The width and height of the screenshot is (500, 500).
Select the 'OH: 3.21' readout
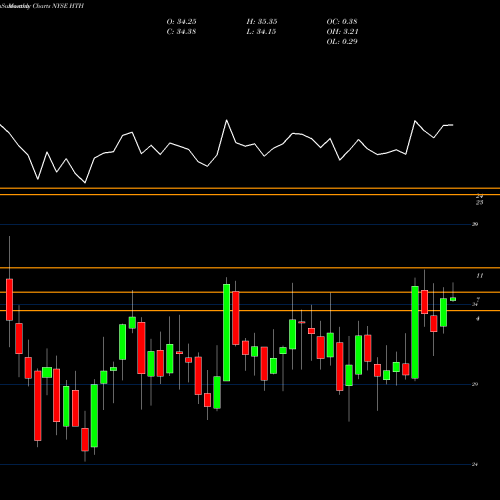[342, 32]
